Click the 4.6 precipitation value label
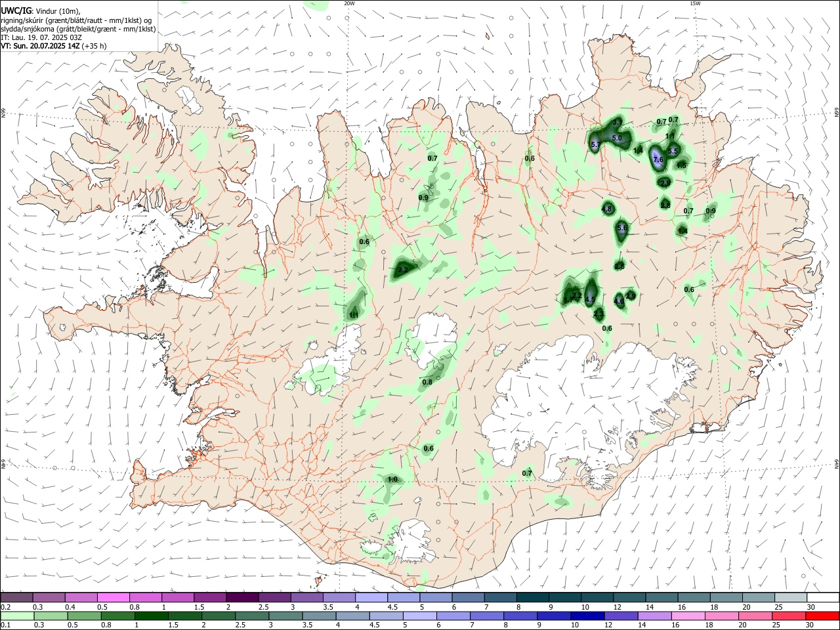 coord(619,301)
